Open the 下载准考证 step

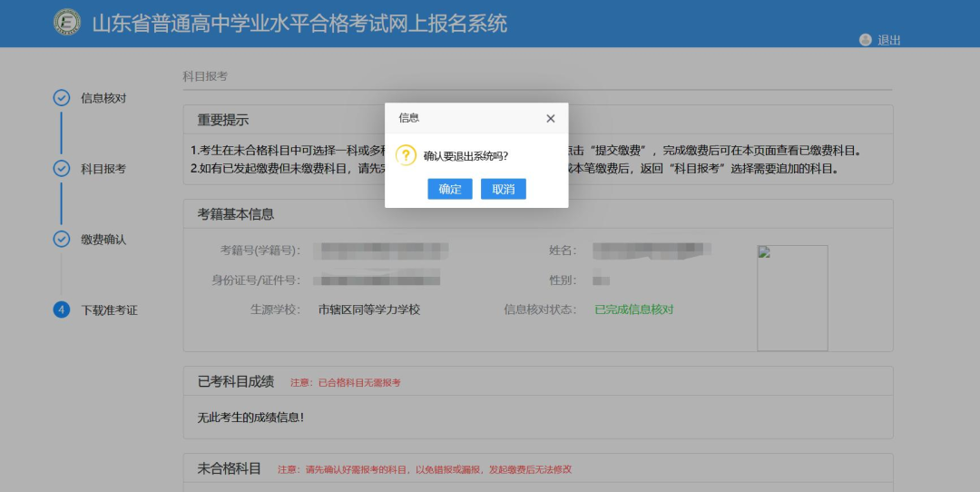click(110, 310)
